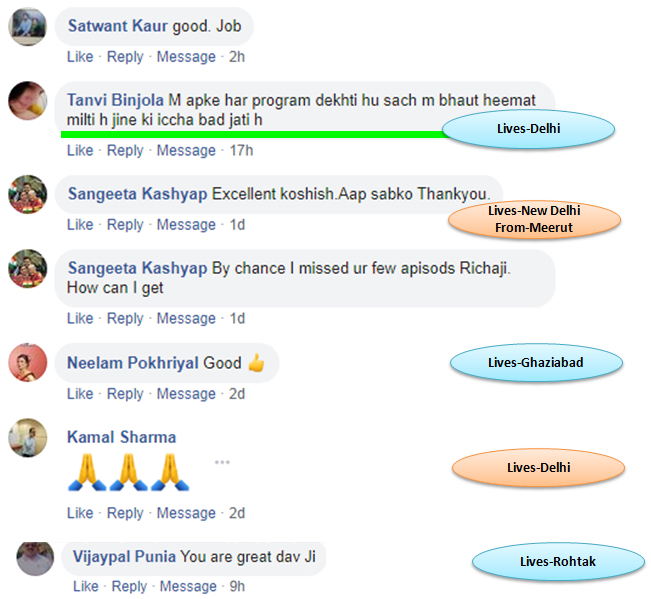Screen dimensions: 651x599
Task: Click the 17h timestamp on Tanvi's comment
Action: point(241,150)
